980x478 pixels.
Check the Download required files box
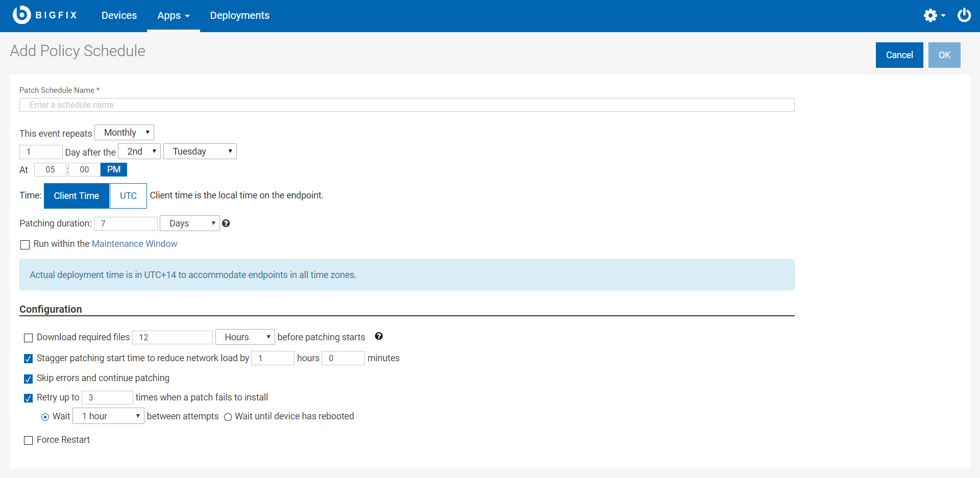pyautogui.click(x=29, y=338)
